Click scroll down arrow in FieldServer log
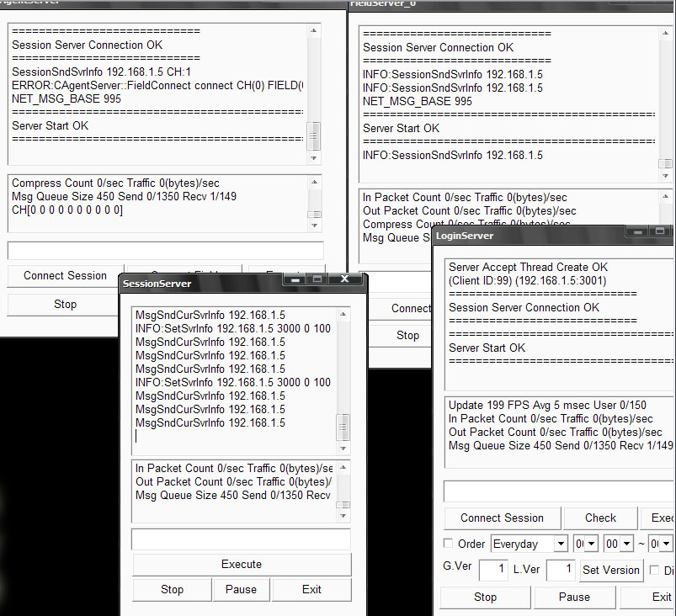This screenshot has width=676, height=616. click(666, 175)
